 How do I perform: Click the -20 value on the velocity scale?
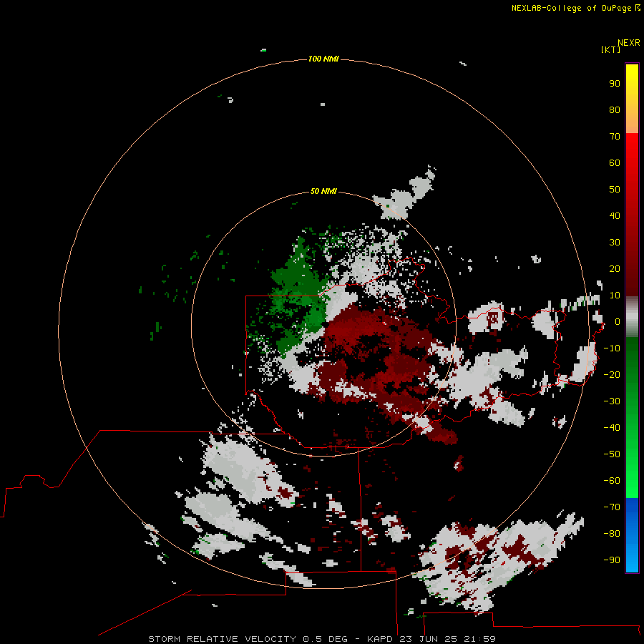612,375
